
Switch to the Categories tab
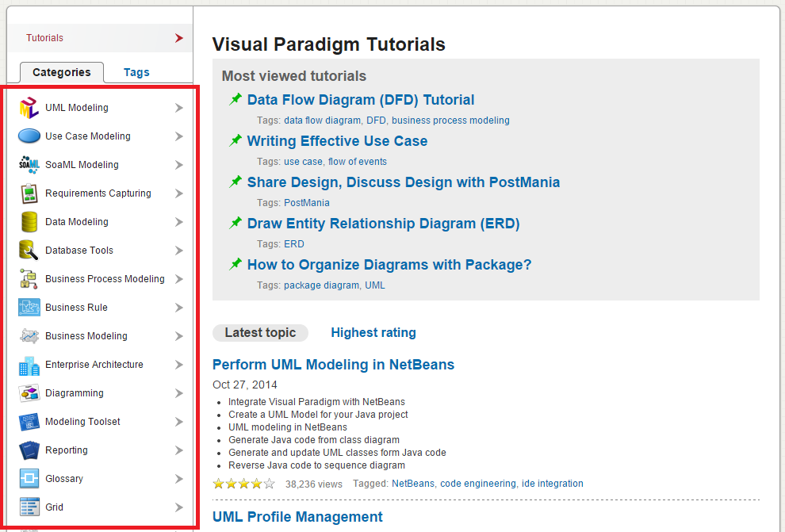[62, 73]
